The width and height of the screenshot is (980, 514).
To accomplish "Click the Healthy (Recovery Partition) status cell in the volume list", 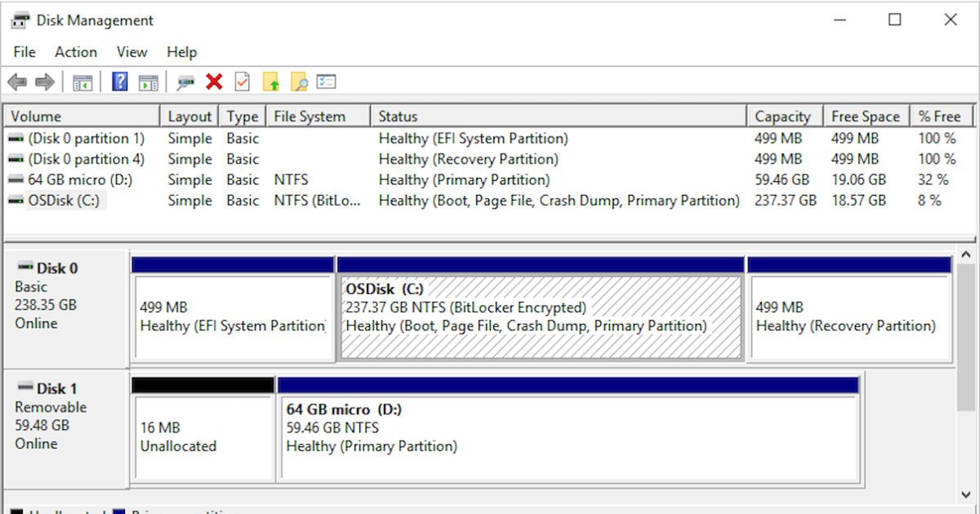I will coord(468,159).
